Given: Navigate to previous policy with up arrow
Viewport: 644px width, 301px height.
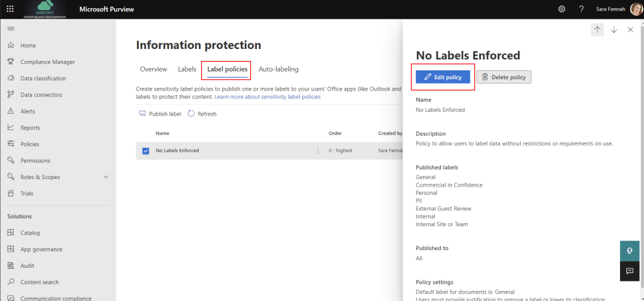Looking at the screenshot, I should (597, 30).
